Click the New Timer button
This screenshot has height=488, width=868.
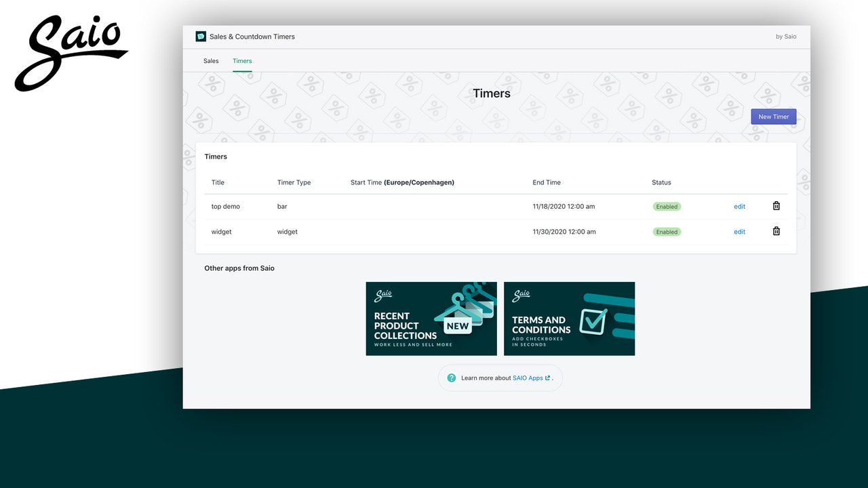[773, 116]
